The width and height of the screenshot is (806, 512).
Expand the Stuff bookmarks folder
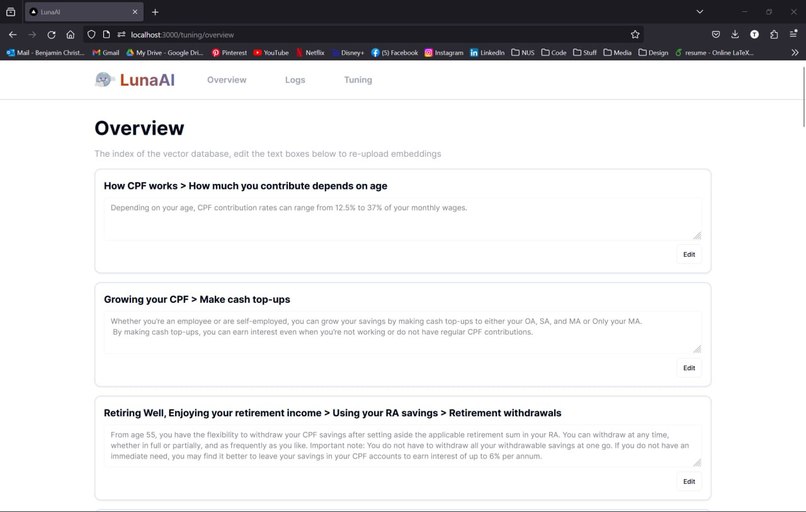coord(585,52)
